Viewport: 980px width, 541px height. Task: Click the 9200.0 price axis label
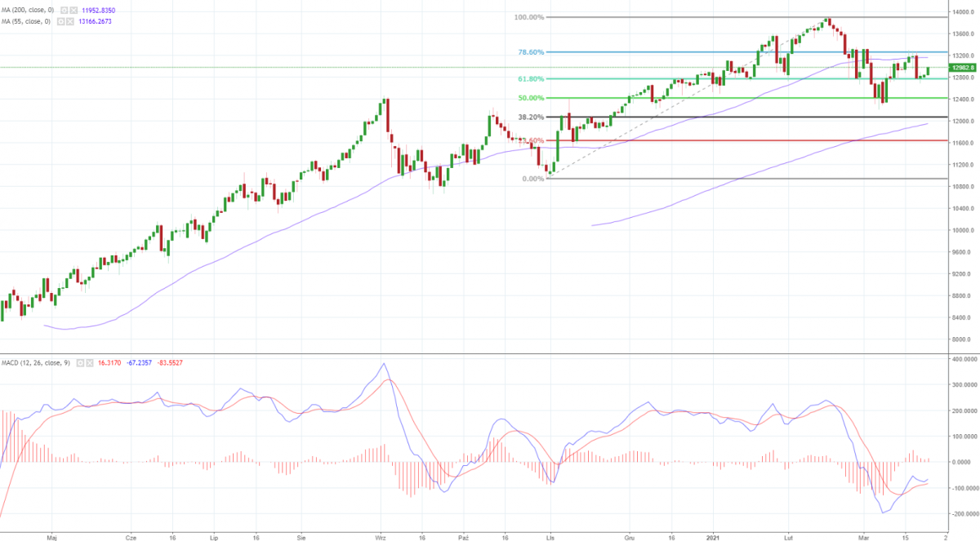962,274
